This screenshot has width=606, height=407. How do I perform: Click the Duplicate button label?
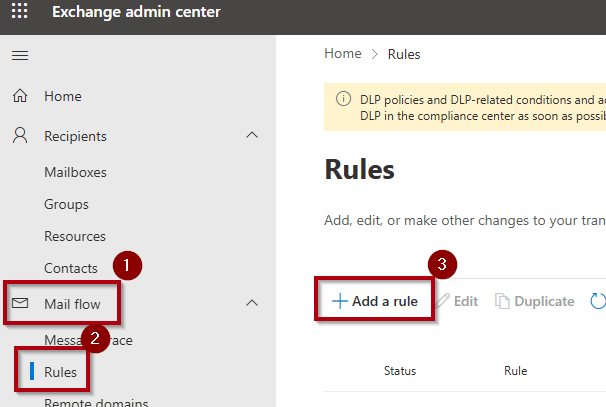(x=544, y=301)
